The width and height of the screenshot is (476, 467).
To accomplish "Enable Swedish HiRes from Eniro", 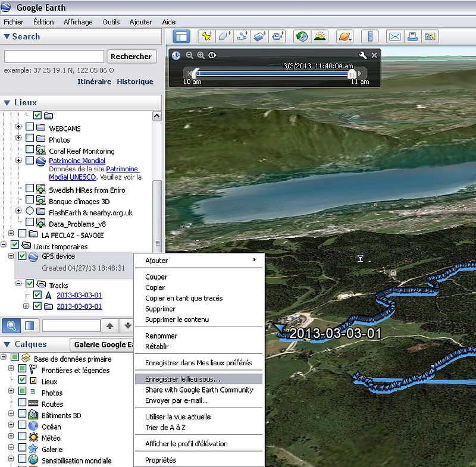I will point(30,188).
